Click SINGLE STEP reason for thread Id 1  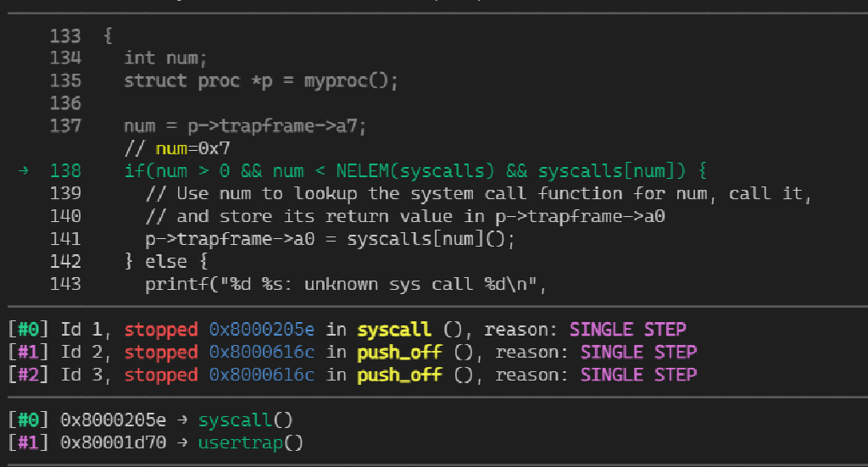coord(628,330)
